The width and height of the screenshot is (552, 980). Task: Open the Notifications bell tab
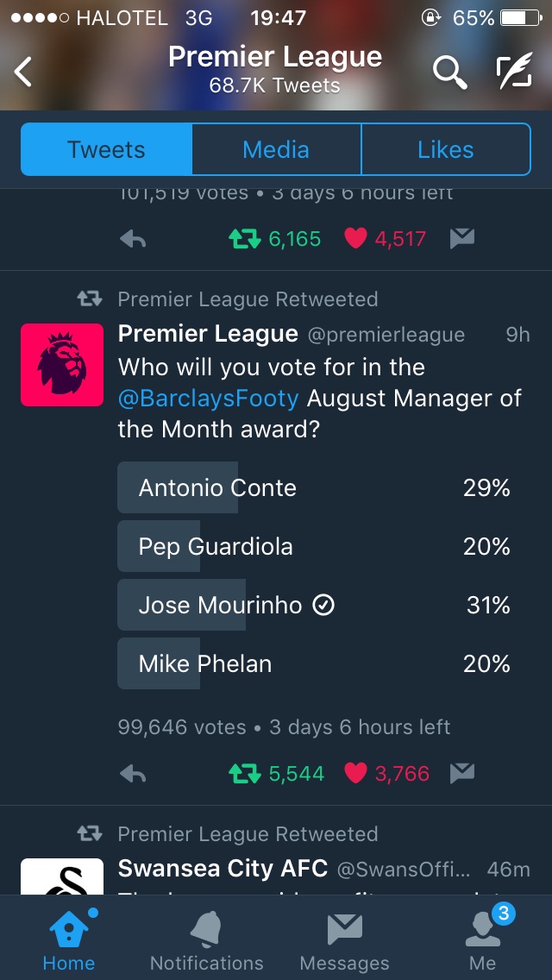[206, 941]
